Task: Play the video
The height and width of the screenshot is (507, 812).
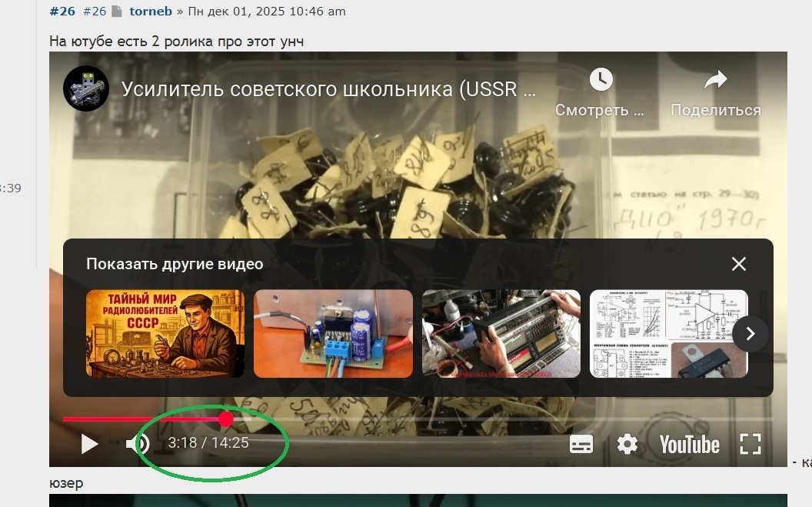Action: tap(88, 444)
